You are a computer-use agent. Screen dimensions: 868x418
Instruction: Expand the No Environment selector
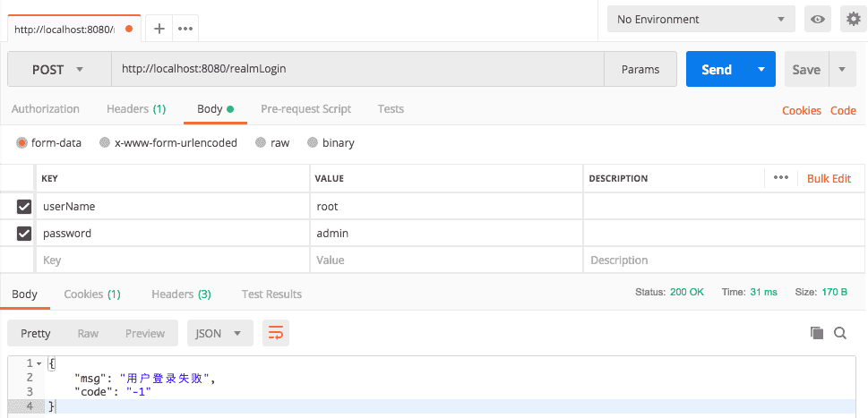(x=700, y=19)
